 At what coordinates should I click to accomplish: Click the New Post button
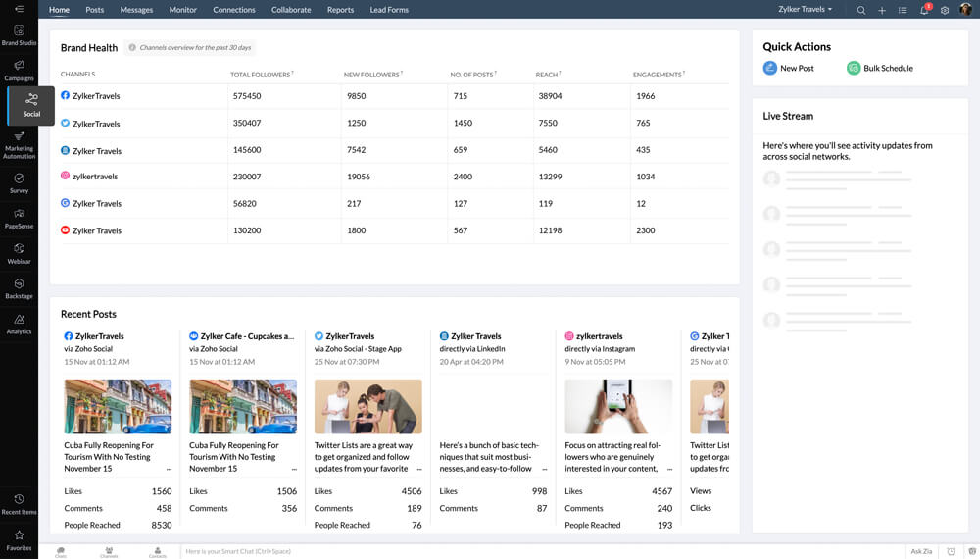789,68
